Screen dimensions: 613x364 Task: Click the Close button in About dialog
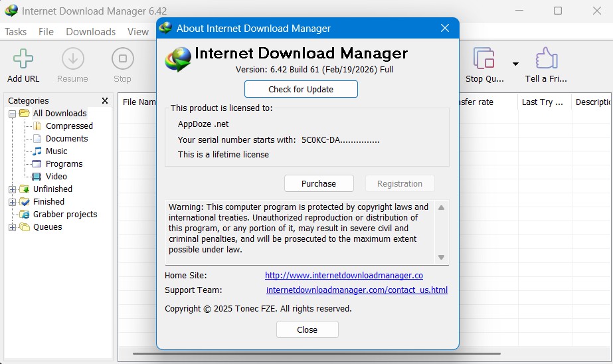(x=307, y=329)
